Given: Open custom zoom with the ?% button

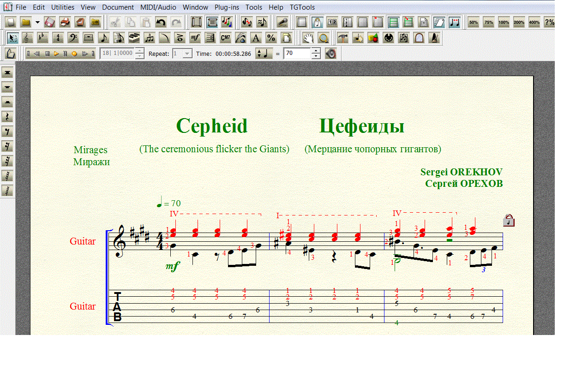Looking at the screenshot, I should point(549,22).
